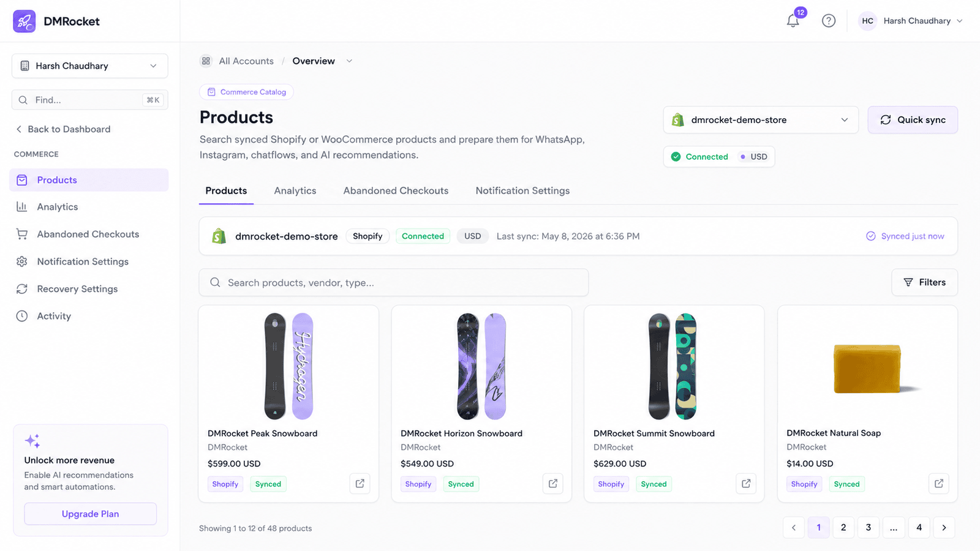The height and width of the screenshot is (551, 980).
Task: Click the help question mark icon
Action: click(x=829, y=21)
